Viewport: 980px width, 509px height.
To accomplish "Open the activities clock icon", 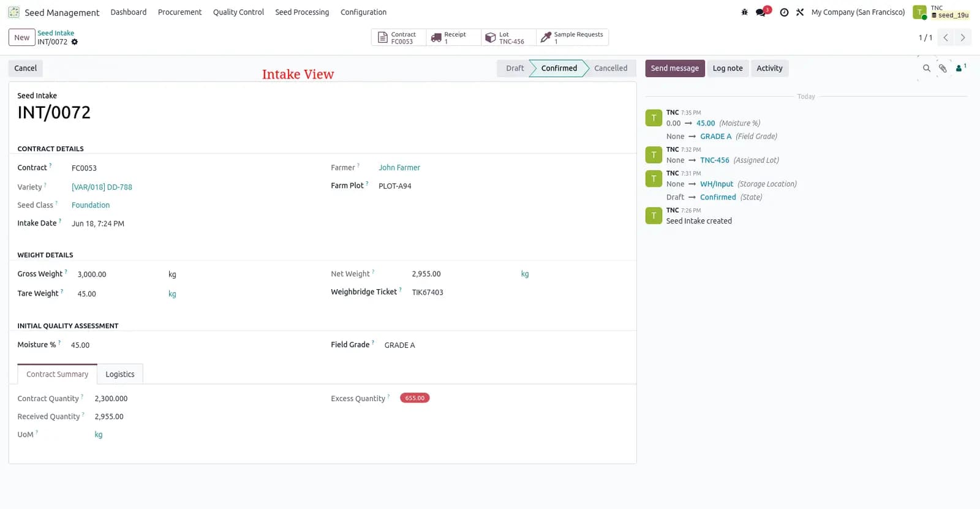I will tap(784, 12).
